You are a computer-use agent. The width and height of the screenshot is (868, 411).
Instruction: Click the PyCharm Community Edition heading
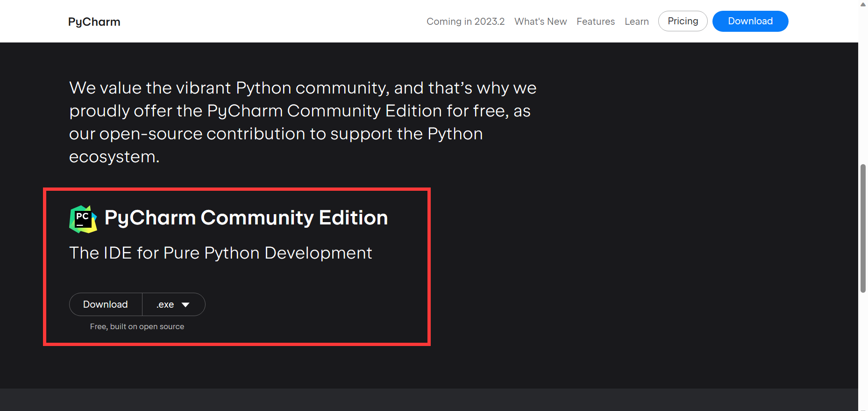click(246, 218)
